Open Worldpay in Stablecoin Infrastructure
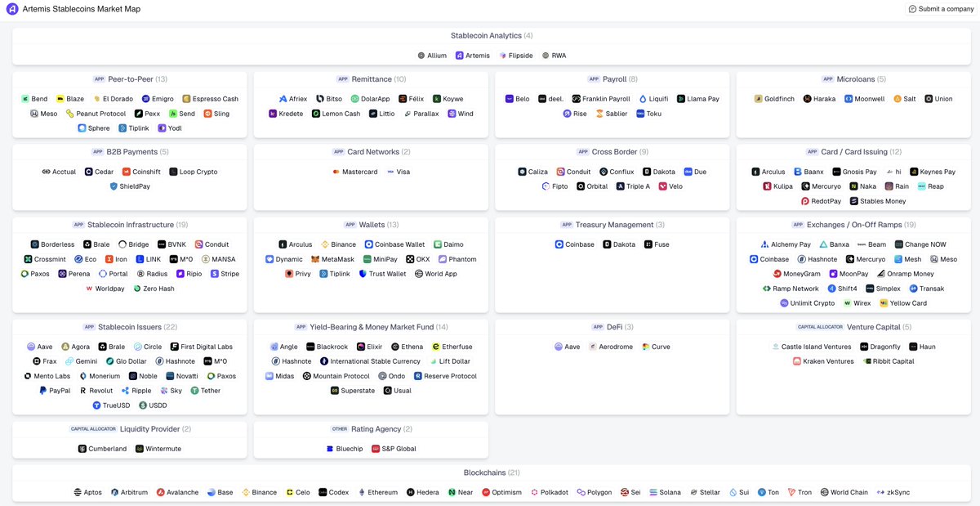Image resolution: width=980 pixels, height=506 pixels. point(105,289)
